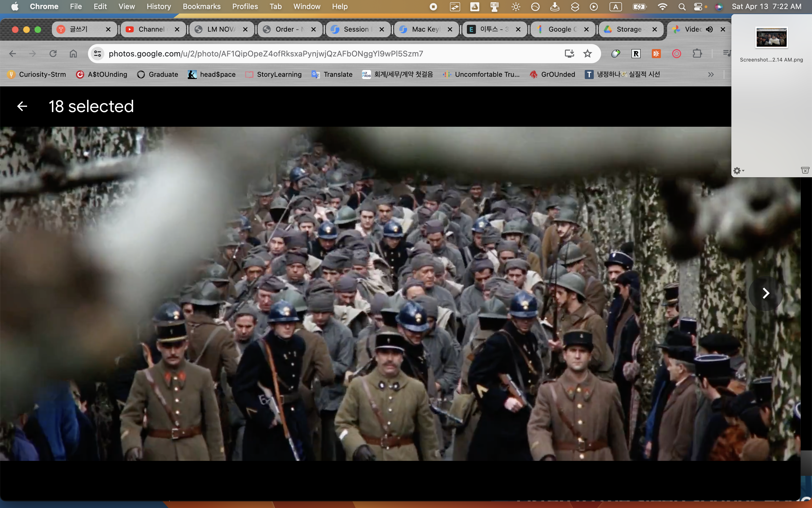Open the Bookmarks menu
Screen dimensions: 812x508
pos(201,6)
